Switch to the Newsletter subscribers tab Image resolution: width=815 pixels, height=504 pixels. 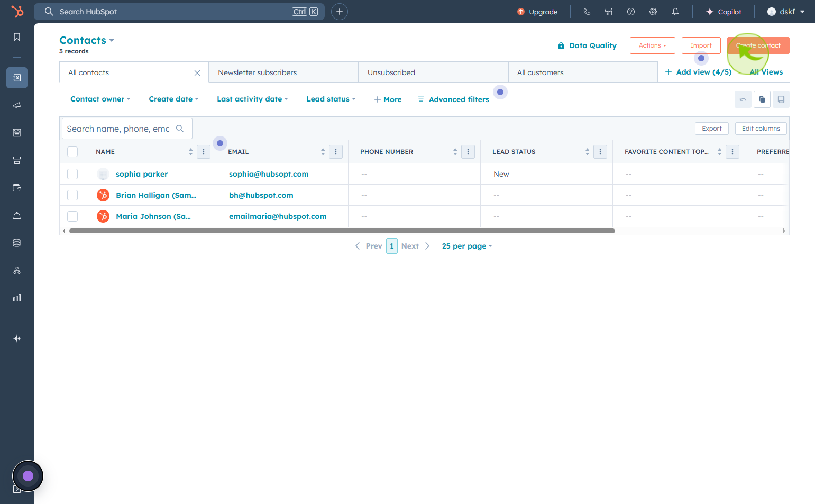[284, 72]
